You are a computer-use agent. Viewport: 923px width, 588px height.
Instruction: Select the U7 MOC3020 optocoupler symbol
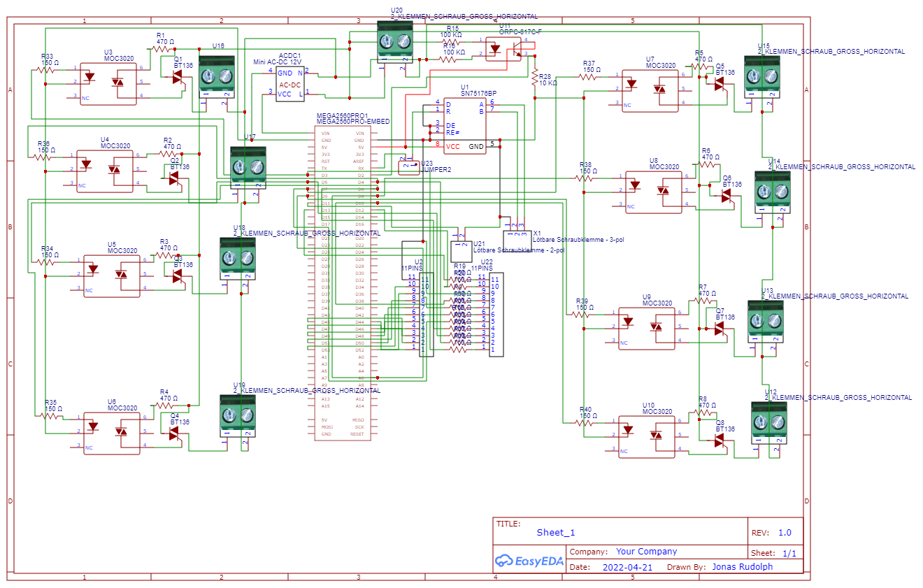[x=650, y=91]
